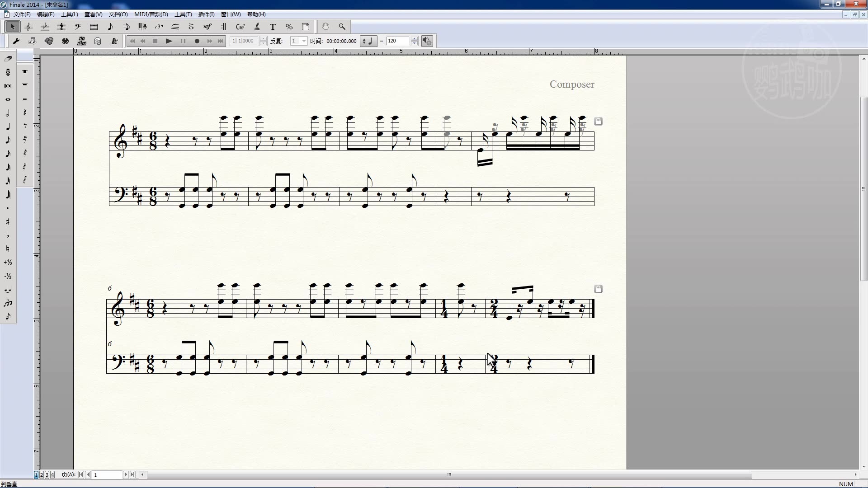Select the Zoom magnifier tool
868x488 pixels.
click(x=342, y=27)
